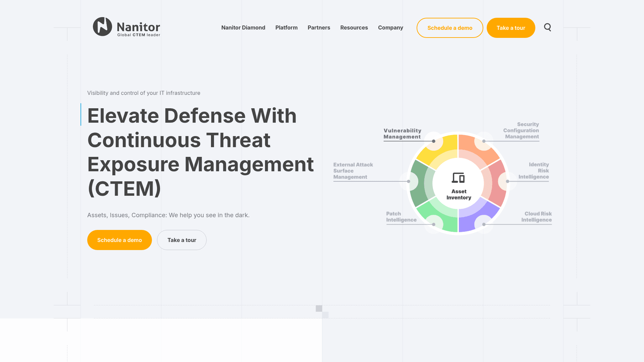Select Vulnerability Management label
This screenshot has width=644, height=362.
402,134
